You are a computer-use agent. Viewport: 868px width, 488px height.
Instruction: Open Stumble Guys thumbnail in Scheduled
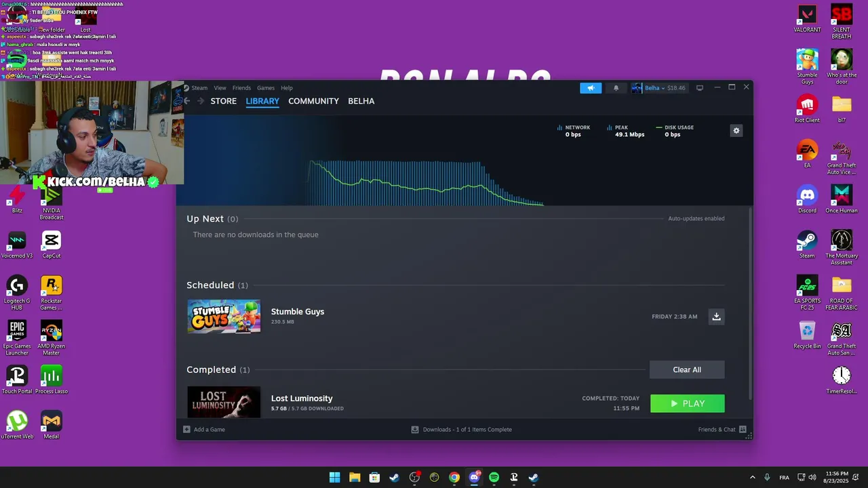coord(224,317)
